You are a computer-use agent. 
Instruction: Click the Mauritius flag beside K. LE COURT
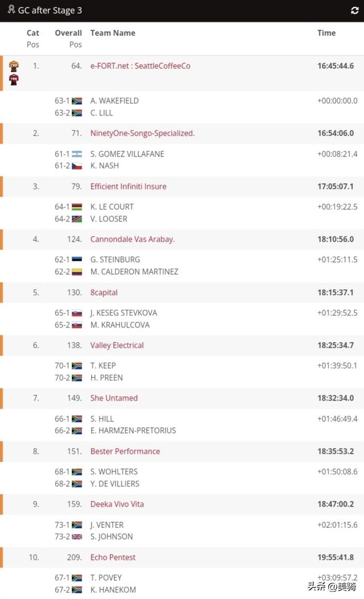[x=77, y=207]
